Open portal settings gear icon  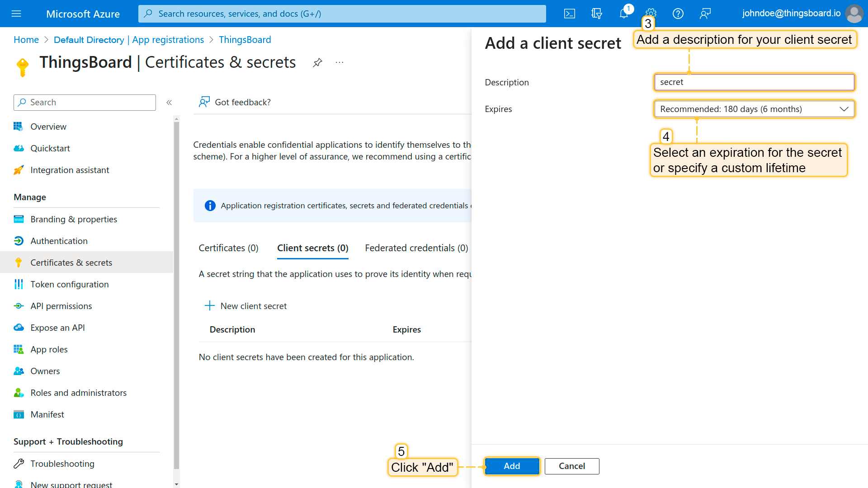point(651,12)
